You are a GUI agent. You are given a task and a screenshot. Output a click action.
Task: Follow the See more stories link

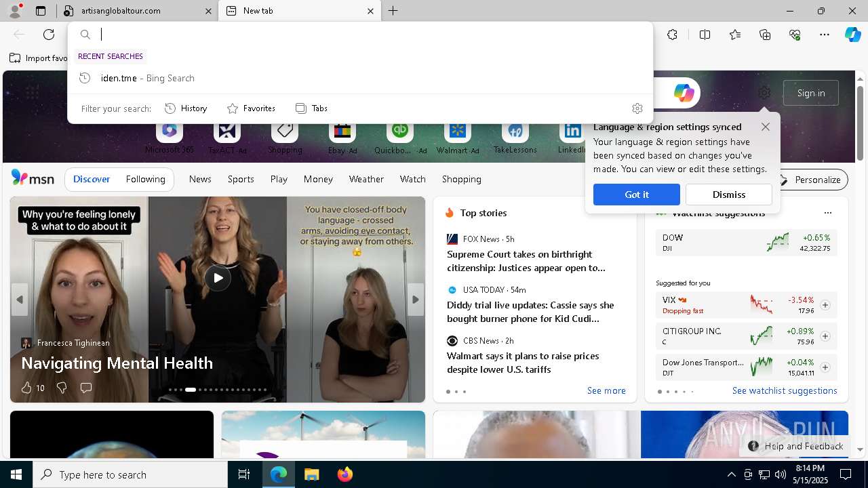pyautogui.click(x=606, y=390)
